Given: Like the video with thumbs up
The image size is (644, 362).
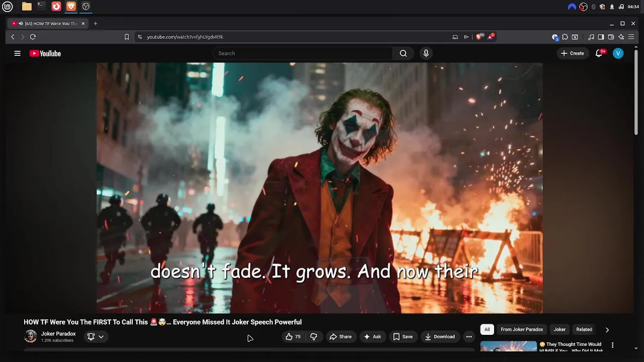Looking at the screenshot, I should click(x=293, y=337).
